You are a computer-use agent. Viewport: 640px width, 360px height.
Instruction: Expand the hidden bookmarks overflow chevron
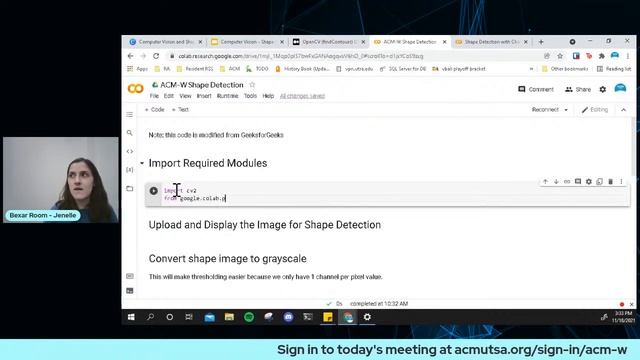(531, 69)
